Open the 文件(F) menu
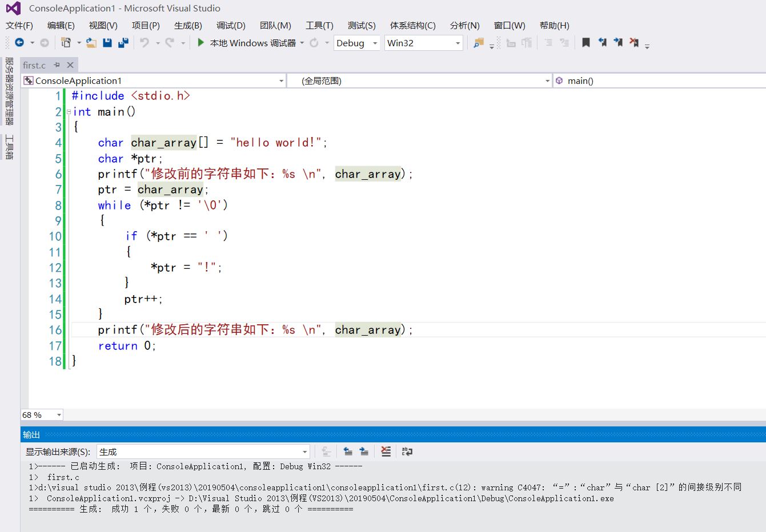Screen dimensions: 766x532 [x=19, y=25]
